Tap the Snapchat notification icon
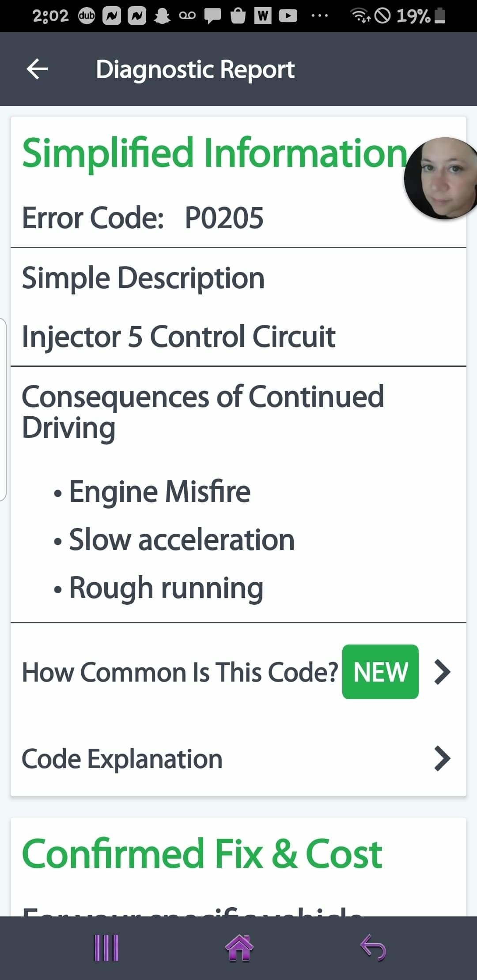Image resolution: width=477 pixels, height=980 pixels. [x=162, y=16]
